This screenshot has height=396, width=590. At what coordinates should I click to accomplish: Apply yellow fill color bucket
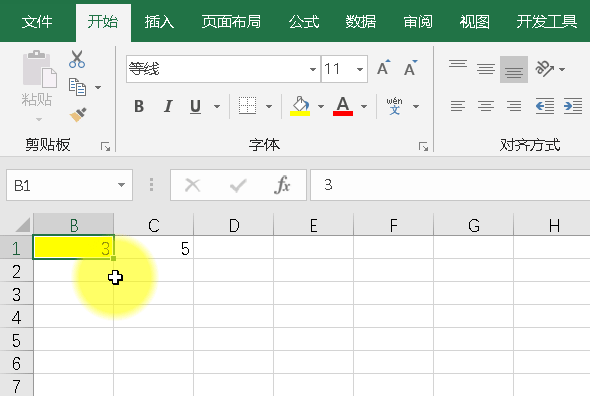click(x=300, y=106)
